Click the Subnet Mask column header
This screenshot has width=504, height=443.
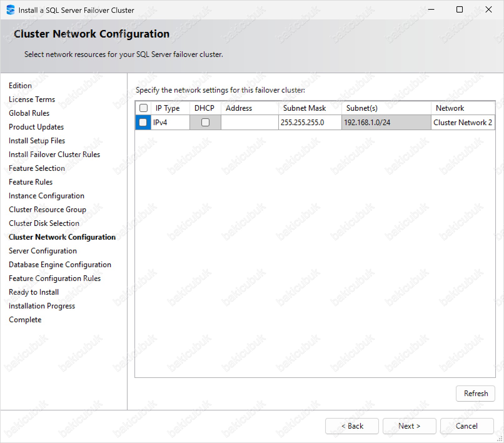tap(304, 108)
